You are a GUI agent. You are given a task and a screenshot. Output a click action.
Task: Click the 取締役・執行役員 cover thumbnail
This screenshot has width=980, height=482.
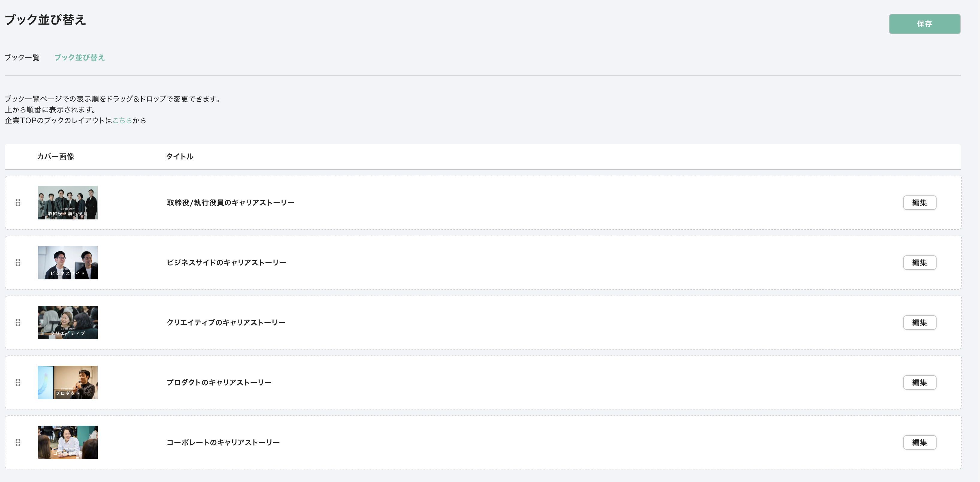68,203
